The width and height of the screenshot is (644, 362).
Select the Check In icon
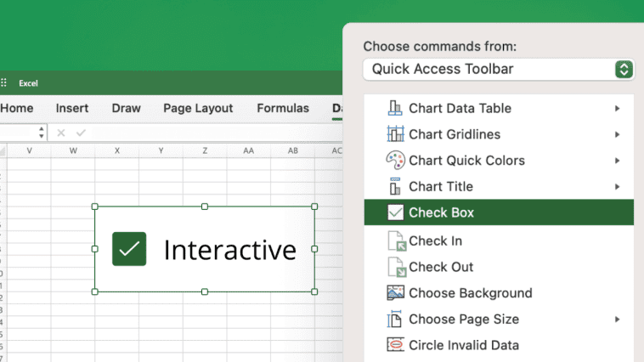(396, 241)
